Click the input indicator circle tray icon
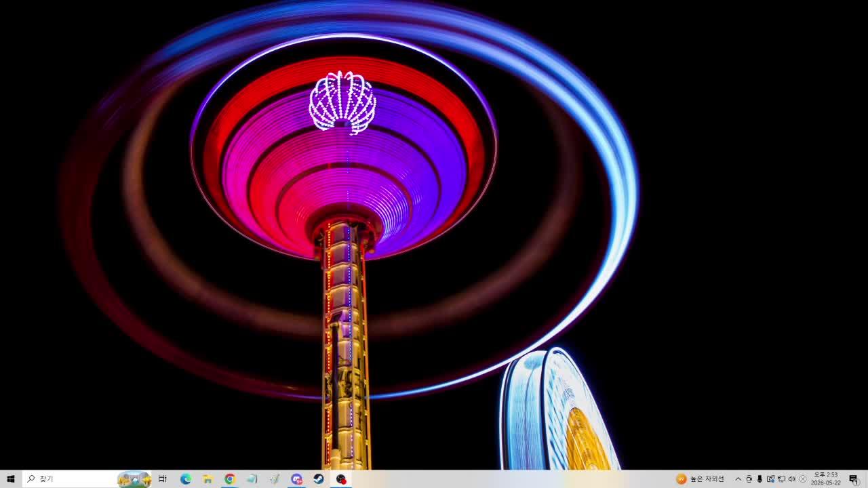 click(x=803, y=479)
